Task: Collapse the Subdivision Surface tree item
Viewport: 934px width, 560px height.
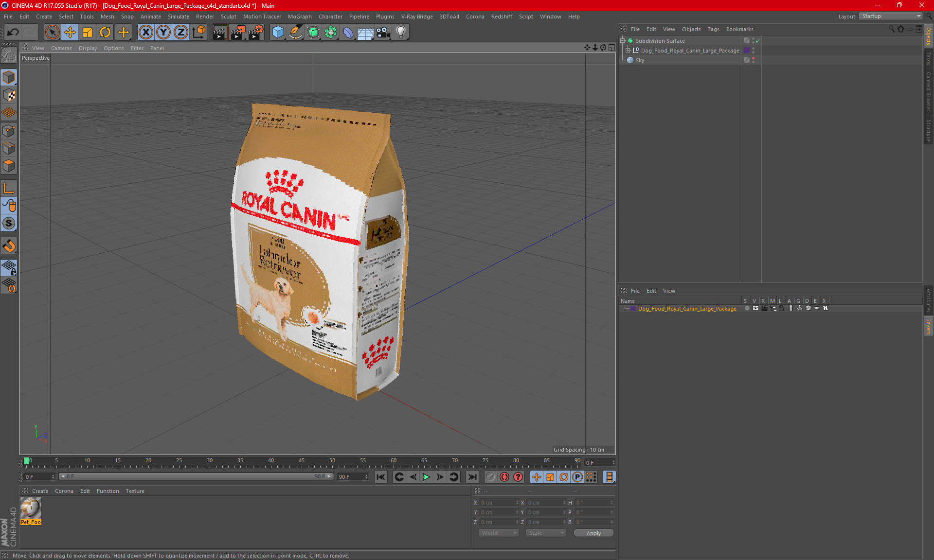Action: 623,41
